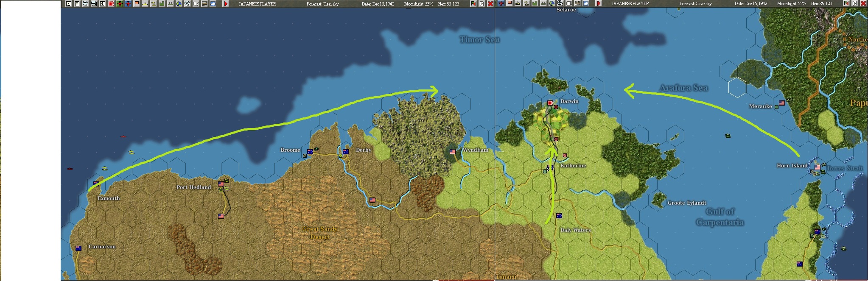This screenshot has width=868, height=281.
Task: Select the red plane on blue icon, left toolbar
Action: coord(128,4)
